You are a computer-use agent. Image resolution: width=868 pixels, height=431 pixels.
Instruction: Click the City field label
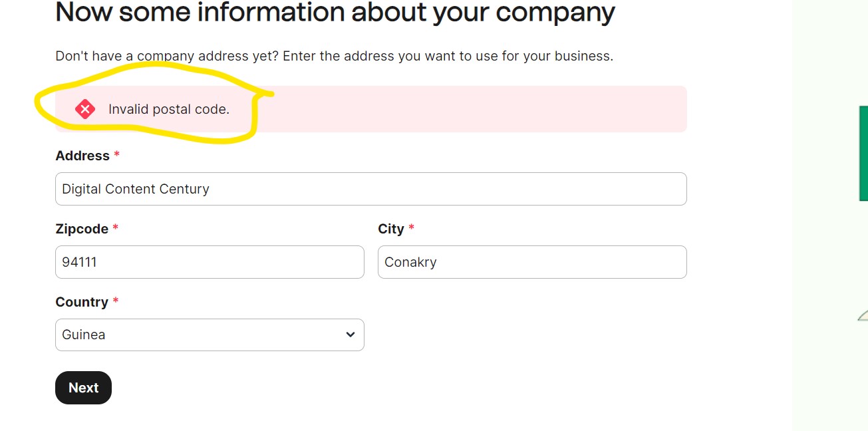391,229
